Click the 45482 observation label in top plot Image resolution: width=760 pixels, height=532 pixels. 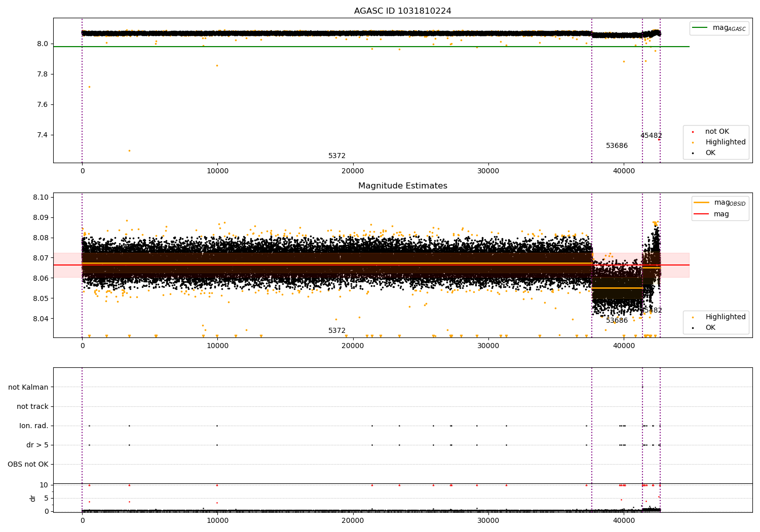click(x=651, y=136)
